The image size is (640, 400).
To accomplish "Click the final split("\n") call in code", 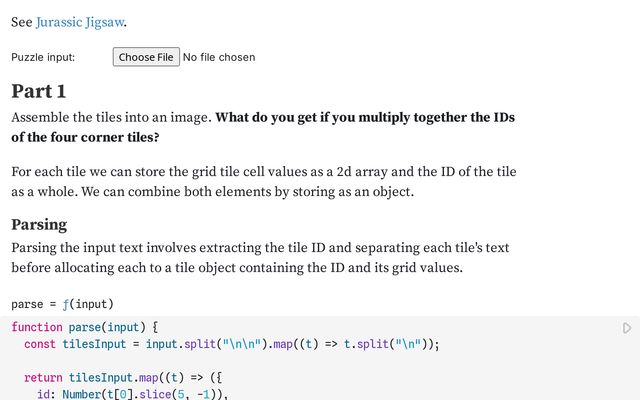I will pyautogui.click(x=396, y=344).
